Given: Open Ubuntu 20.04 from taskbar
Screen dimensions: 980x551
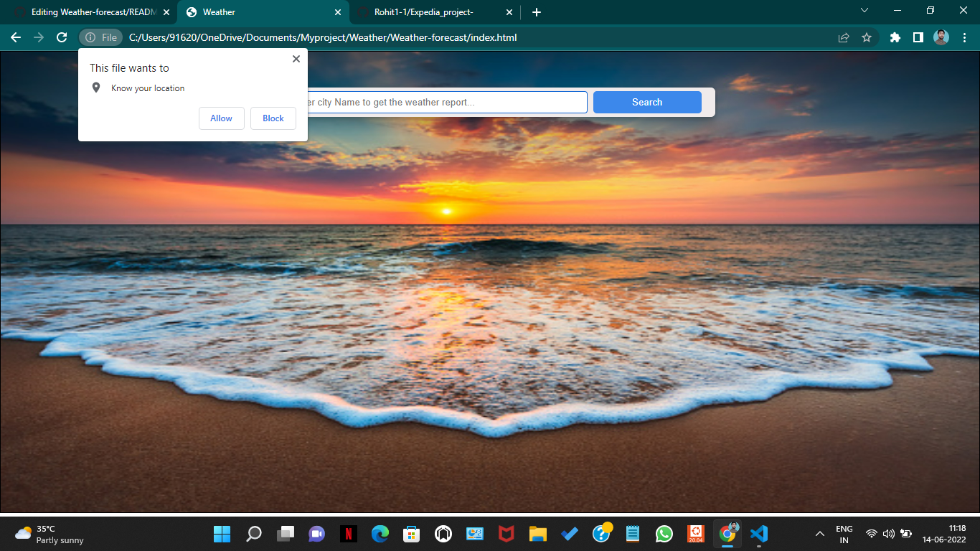Looking at the screenshot, I should click(x=695, y=534).
